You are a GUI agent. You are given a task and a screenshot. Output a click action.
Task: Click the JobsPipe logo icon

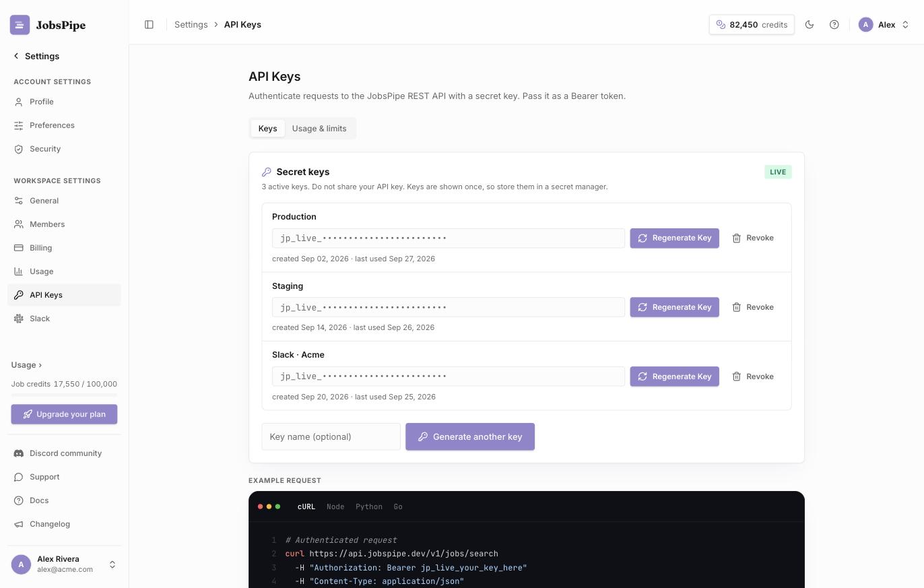click(20, 25)
